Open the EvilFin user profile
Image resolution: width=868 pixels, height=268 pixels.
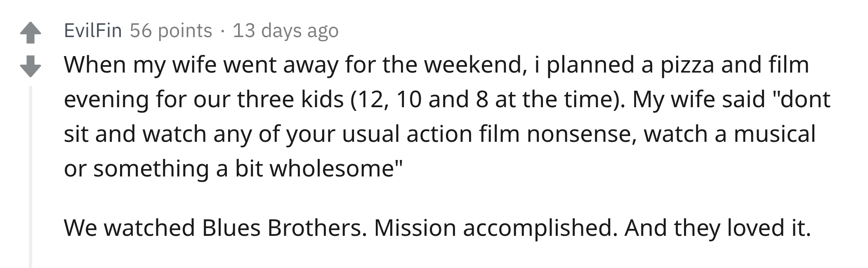[93, 31]
